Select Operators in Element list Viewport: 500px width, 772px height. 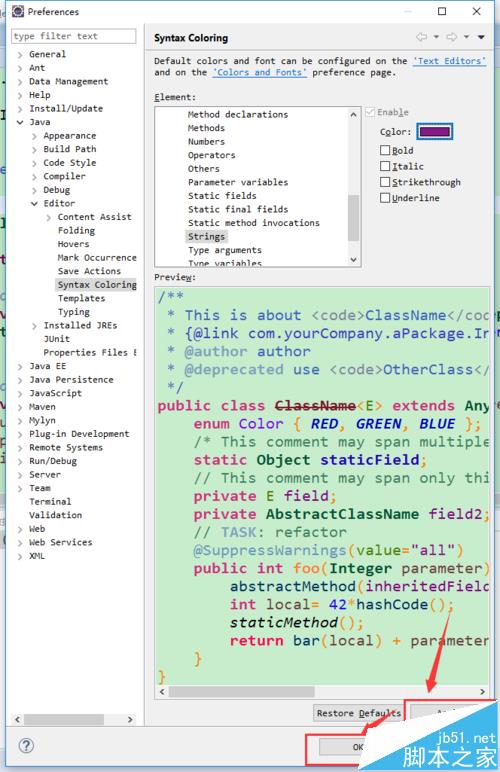(211, 155)
